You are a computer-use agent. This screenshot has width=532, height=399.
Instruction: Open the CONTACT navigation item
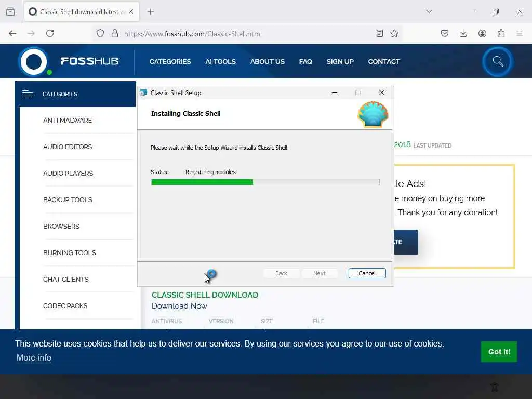click(x=384, y=62)
